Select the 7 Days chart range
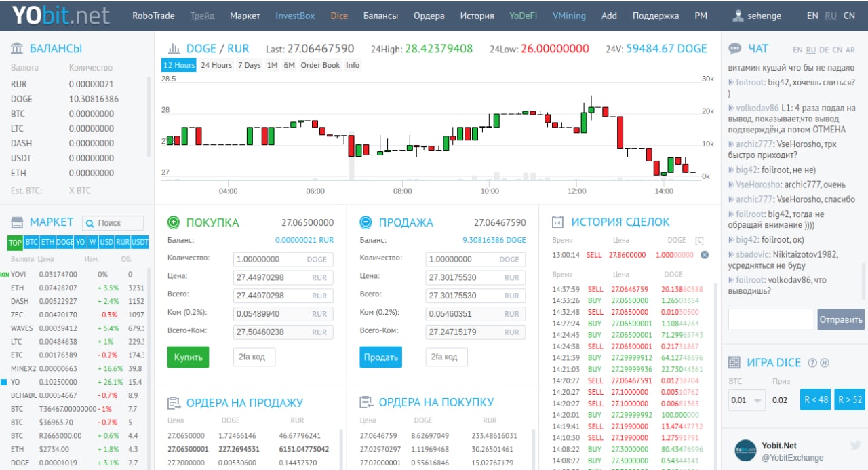Image resolution: width=868 pixels, height=470 pixels. 249,65
